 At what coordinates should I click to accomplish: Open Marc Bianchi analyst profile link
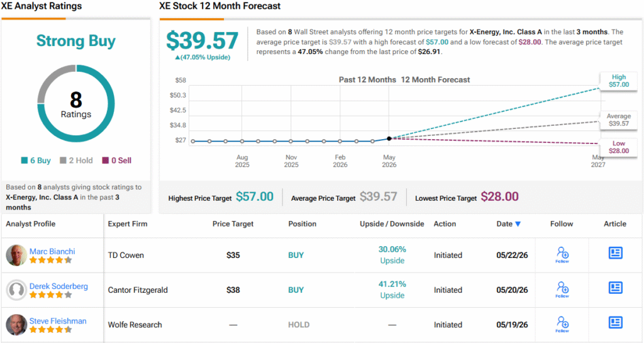[x=52, y=251]
